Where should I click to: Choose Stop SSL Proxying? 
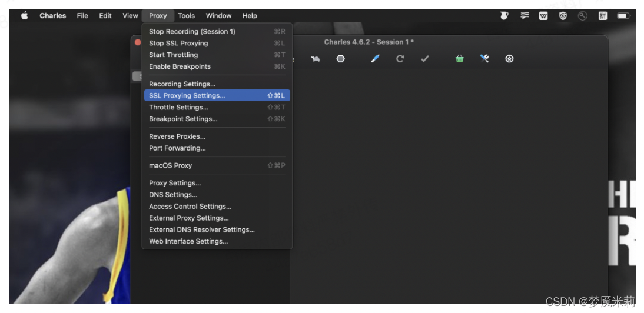click(x=217, y=43)
